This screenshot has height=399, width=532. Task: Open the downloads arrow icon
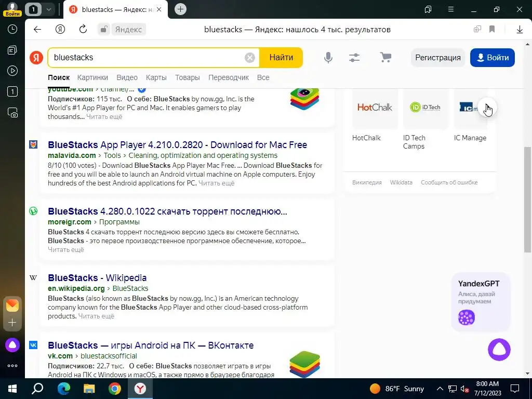[x=520, y=30]
